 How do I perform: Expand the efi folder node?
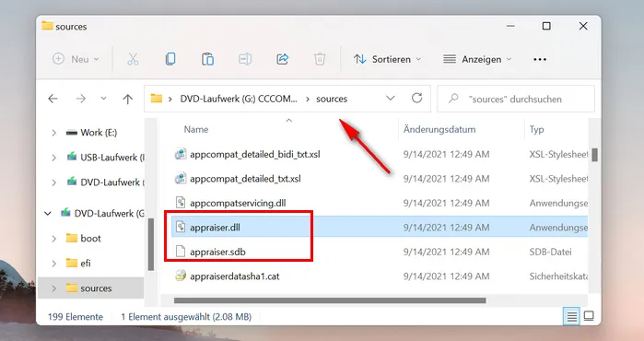[x=53, y=264]
